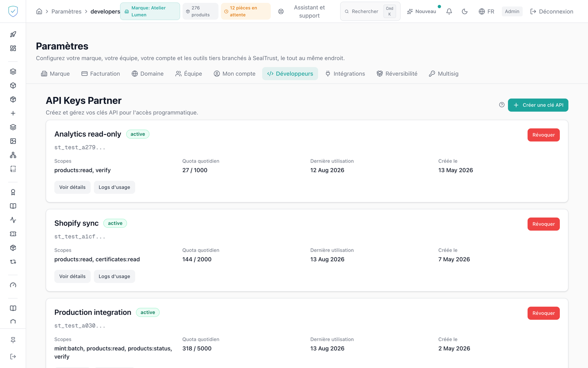Switch to the Mon compte tab
Image resolution: width=588 pixels, height=368 pixels.
pyautogui.click(x=234, y=74)
